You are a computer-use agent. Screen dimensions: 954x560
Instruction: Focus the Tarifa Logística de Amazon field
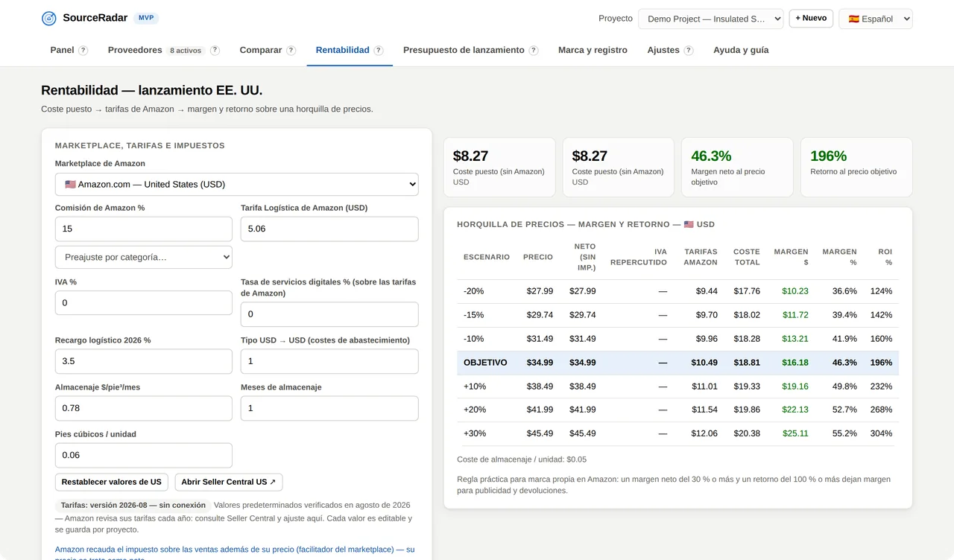(329, 229)
